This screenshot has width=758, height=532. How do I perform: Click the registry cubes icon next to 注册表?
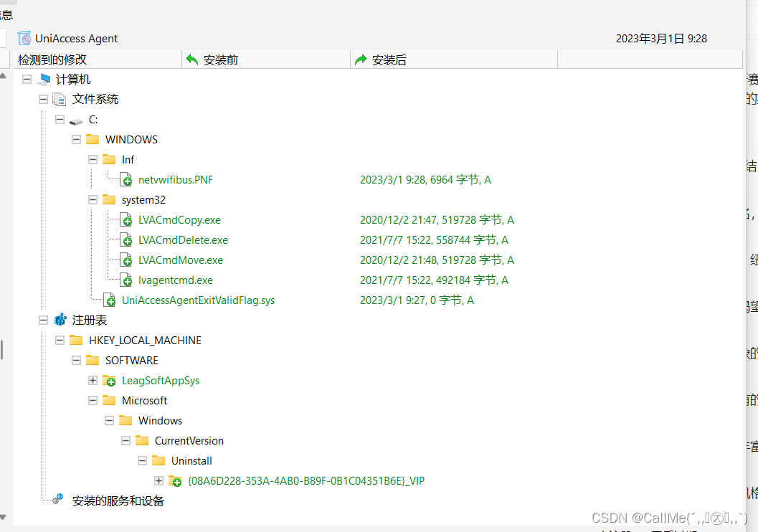(60, 320)
